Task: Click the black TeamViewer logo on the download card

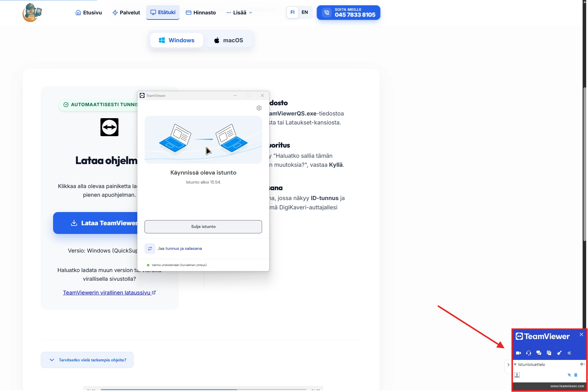Action: pyautogui.click(x=109, y=127)
